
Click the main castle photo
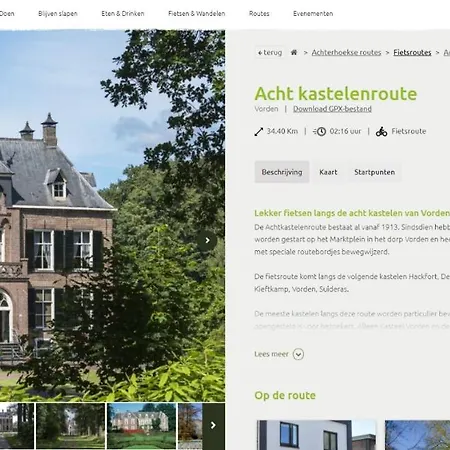(112, 215)
